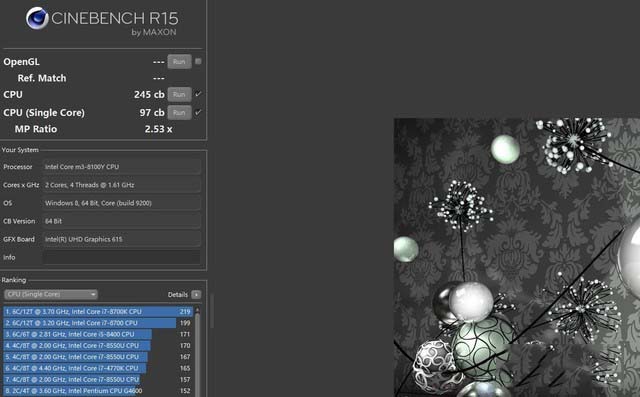Run the CPU (Single Core) benchmark
Viewport: 640px width, 397px height.
pos(179,113)
